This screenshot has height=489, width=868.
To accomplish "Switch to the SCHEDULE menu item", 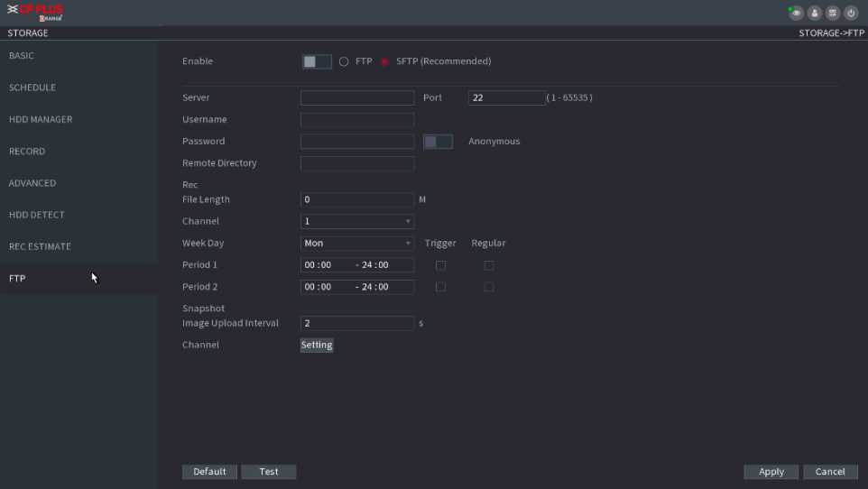I will [32, 88].
